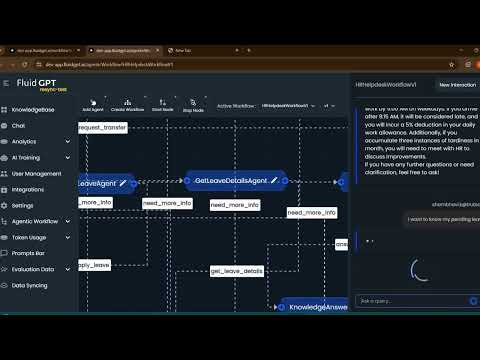The image size is (480, 360).
Task: Expand the Agentic Workflow submenu chevron
Action: 68,221
